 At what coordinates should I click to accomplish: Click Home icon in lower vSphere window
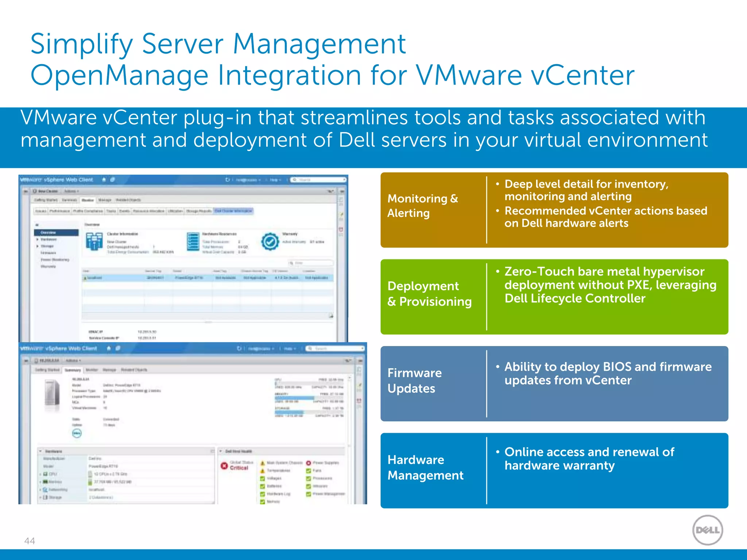109,349
